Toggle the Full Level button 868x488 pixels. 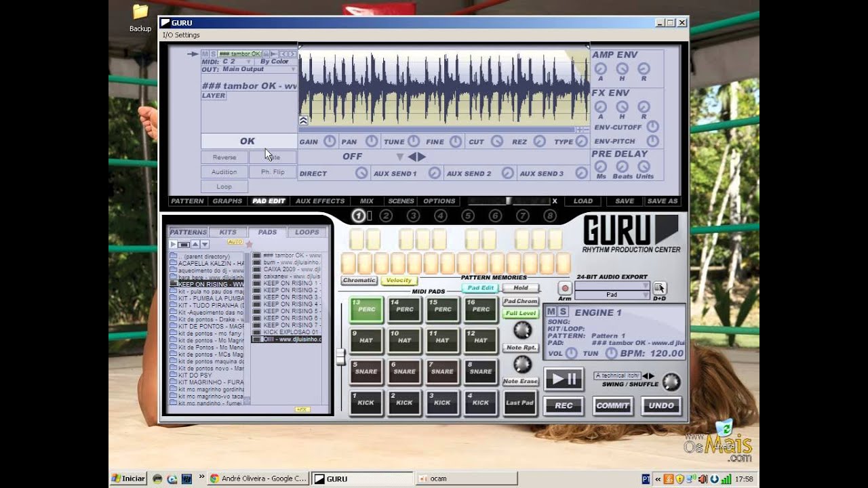[521, 314]
